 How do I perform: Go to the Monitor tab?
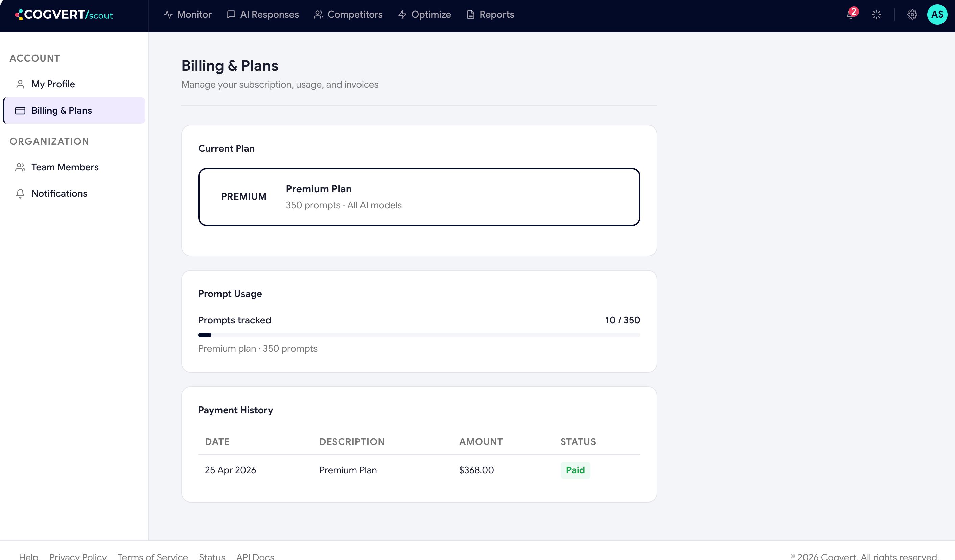[x=188, y=15]
